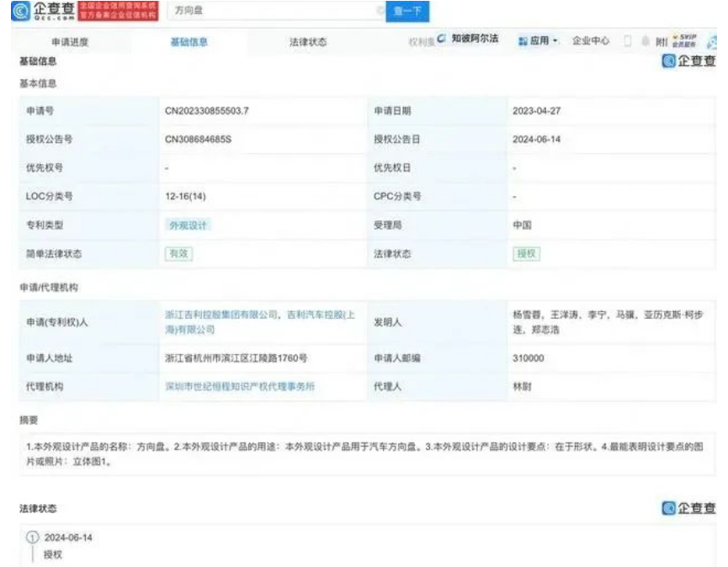
Task: Open the 浙江吉利控股集团有限公司 applicant link
Action: pos(221,315)
